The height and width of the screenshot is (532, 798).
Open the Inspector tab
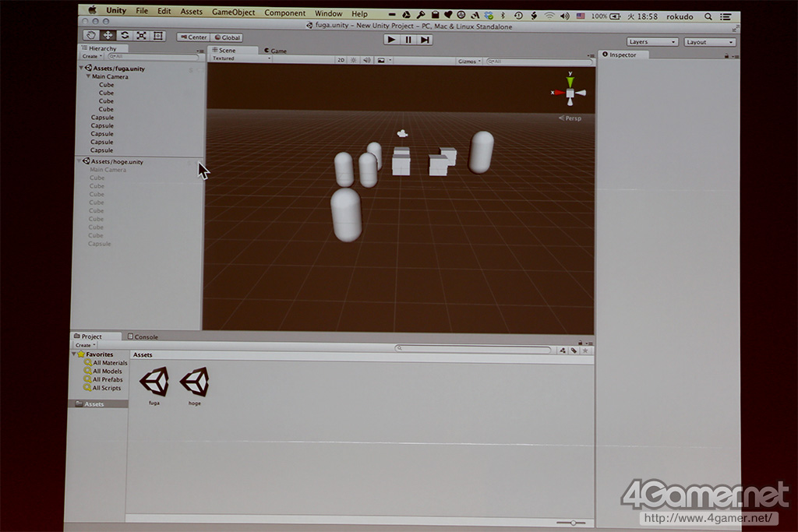(623, 55)
